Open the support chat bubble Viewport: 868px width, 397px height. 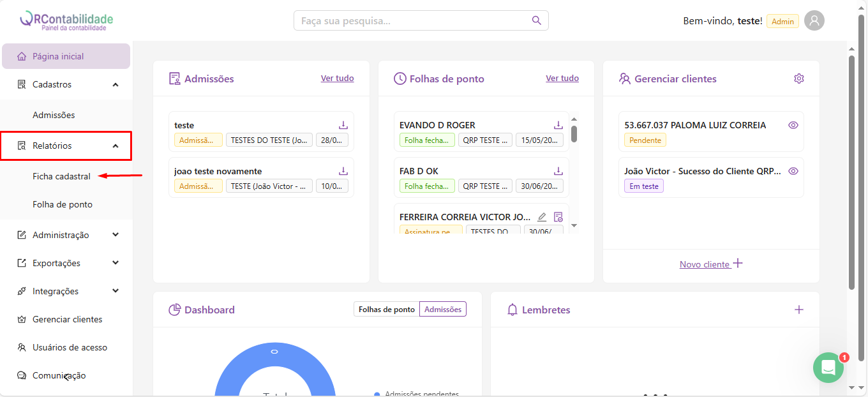coord(828,368)
